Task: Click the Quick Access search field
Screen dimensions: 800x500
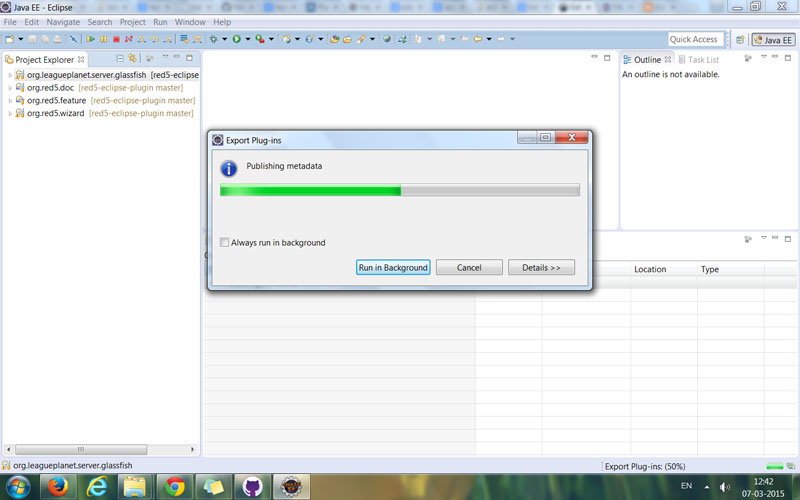Action: (x=694, y=39)
